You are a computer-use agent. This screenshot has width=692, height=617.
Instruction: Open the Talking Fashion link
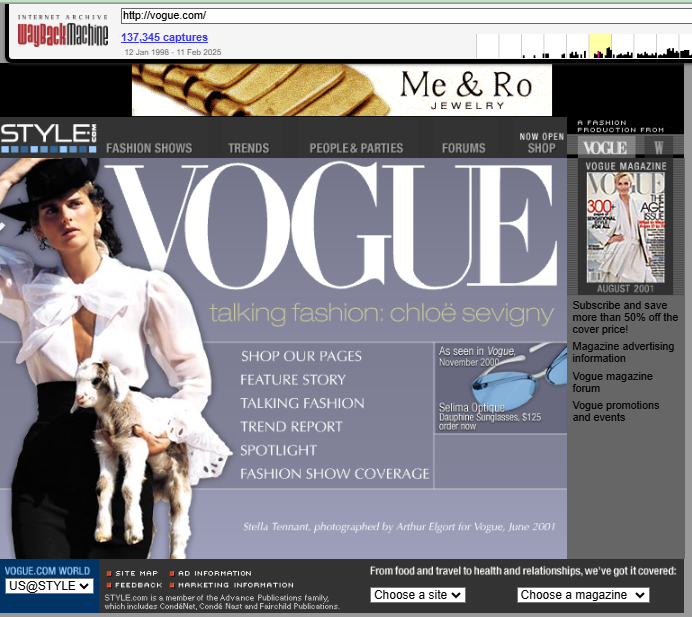[x=302, y=403]
